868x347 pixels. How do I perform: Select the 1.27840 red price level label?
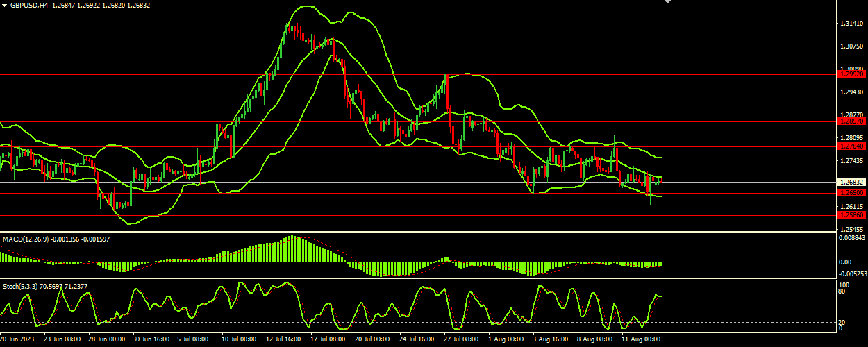point(852,146)
